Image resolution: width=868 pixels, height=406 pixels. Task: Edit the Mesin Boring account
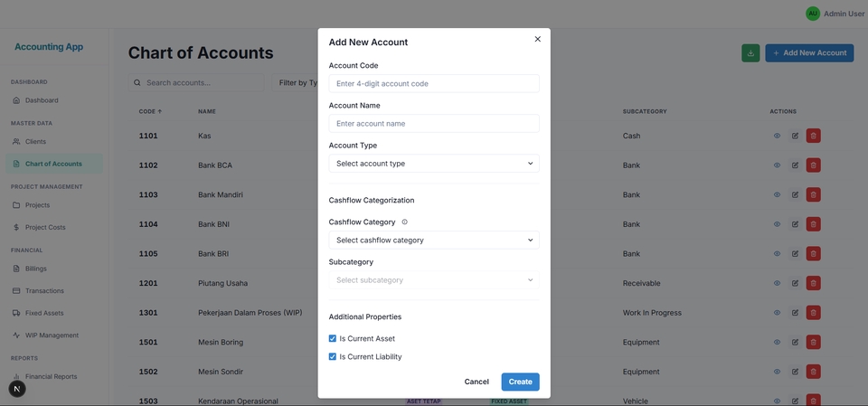795,343
